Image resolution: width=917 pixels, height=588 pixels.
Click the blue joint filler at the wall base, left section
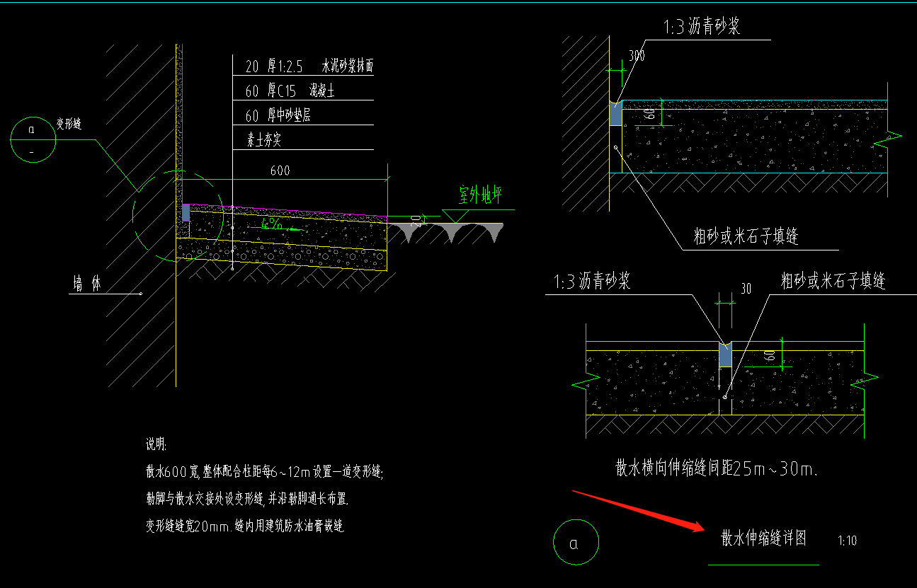(186, 212)
